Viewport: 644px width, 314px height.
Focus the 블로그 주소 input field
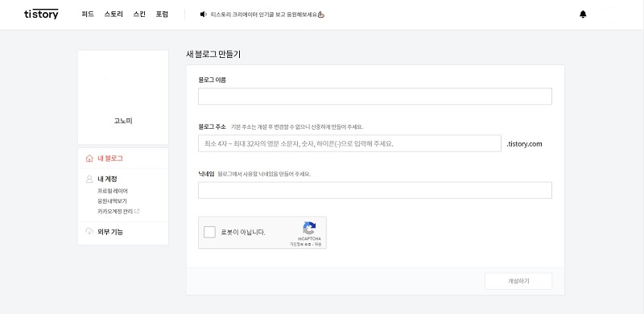coord(349,143)
